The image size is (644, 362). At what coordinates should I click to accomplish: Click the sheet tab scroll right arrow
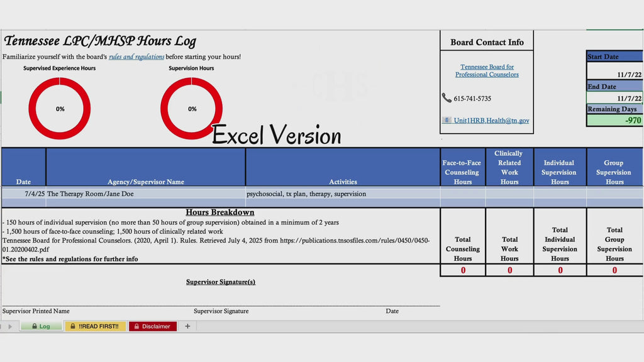pos(10,326)
